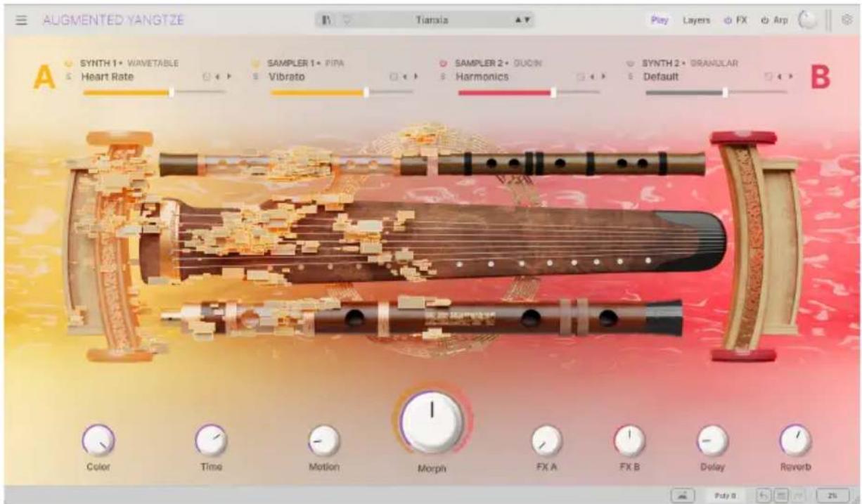Open the bottom bar keyboard icon

[x=682, y=495]
